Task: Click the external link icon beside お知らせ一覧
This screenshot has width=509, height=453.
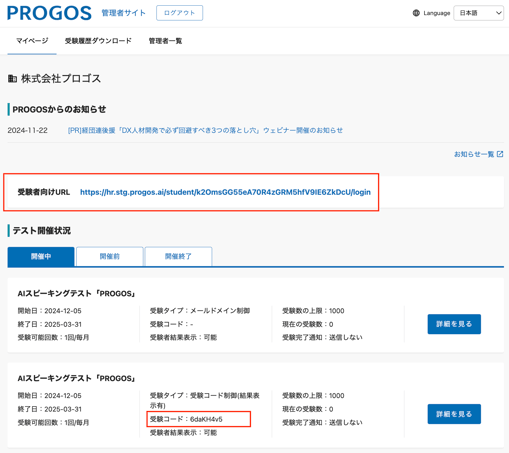Action: click(500, 154)
